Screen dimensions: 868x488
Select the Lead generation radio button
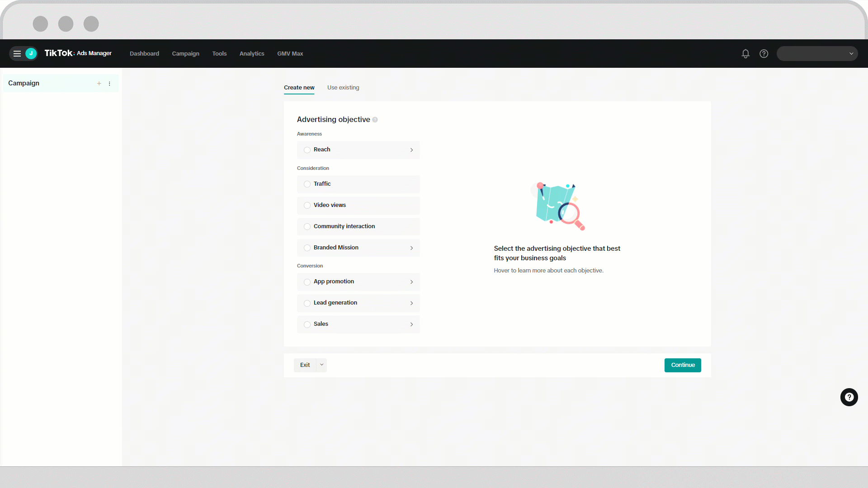pos(307,303)
